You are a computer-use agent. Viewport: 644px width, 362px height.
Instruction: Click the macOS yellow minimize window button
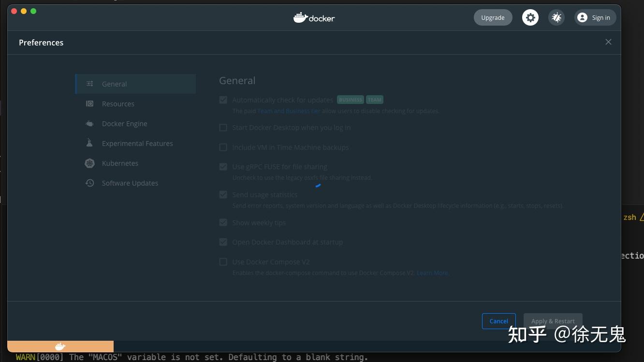[24, 11]
